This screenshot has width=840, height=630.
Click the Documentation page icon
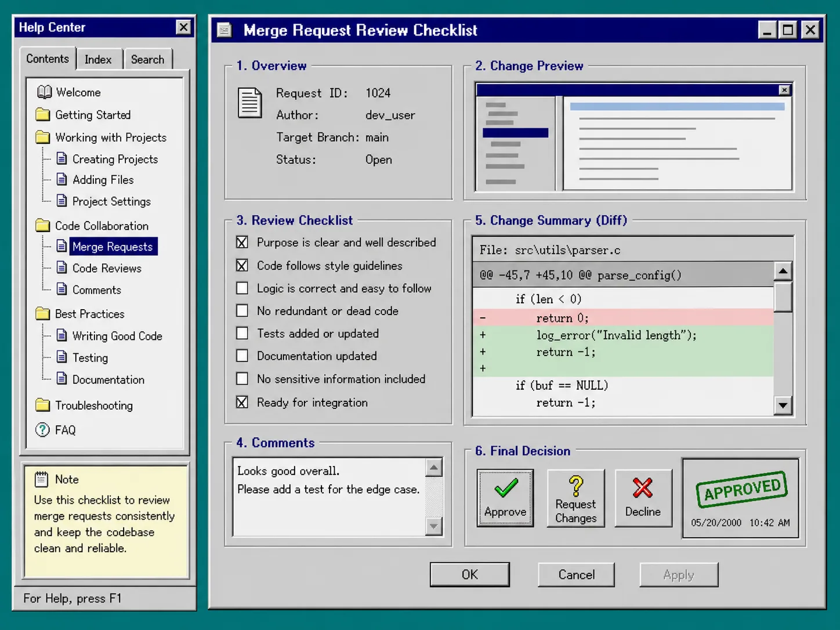click(61, 379)
